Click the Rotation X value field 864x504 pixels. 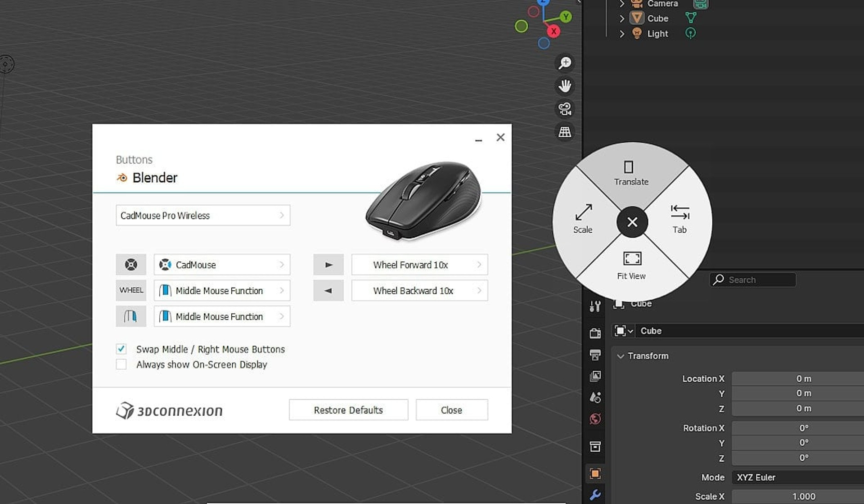798,428
